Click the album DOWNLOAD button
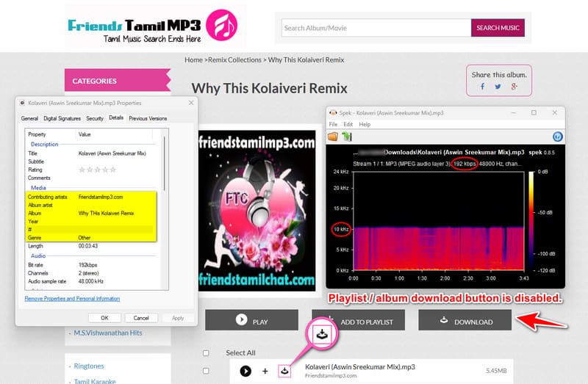The width and height of the screenshot is (588, 384). coord(465,320)
